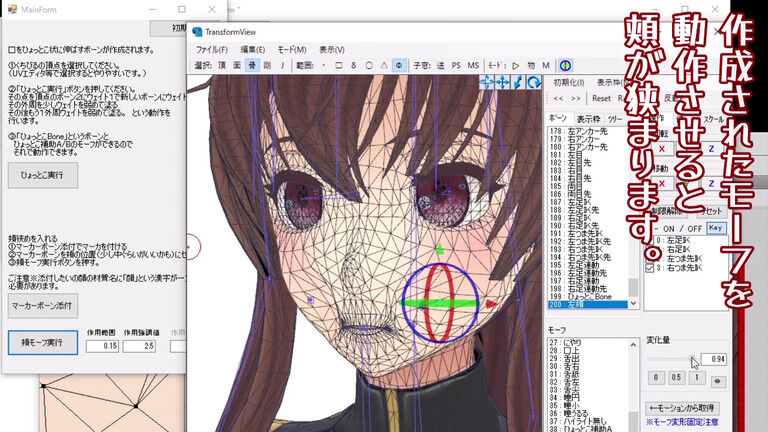The image size is (768, 432).
Task: Open the モード(M) menu
Action: (292, 49)
